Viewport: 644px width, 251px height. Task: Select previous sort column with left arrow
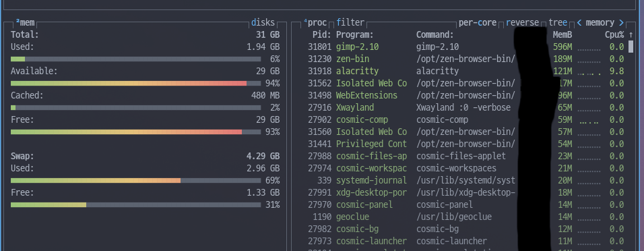(x=579, y=23)
